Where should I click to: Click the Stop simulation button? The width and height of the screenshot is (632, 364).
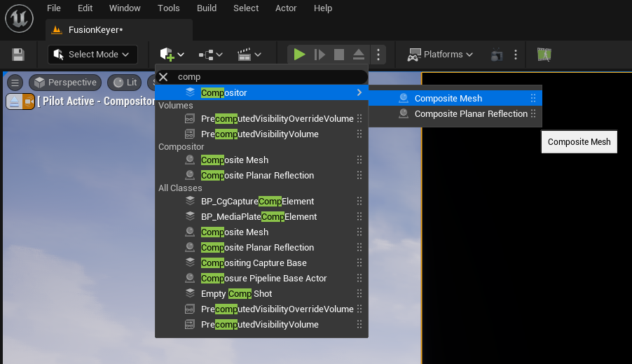339,55
